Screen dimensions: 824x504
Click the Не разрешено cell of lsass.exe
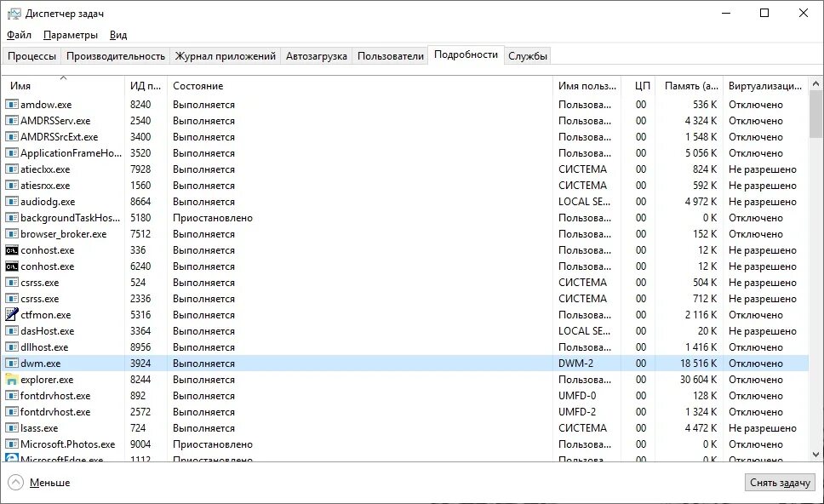pos(763,428)
